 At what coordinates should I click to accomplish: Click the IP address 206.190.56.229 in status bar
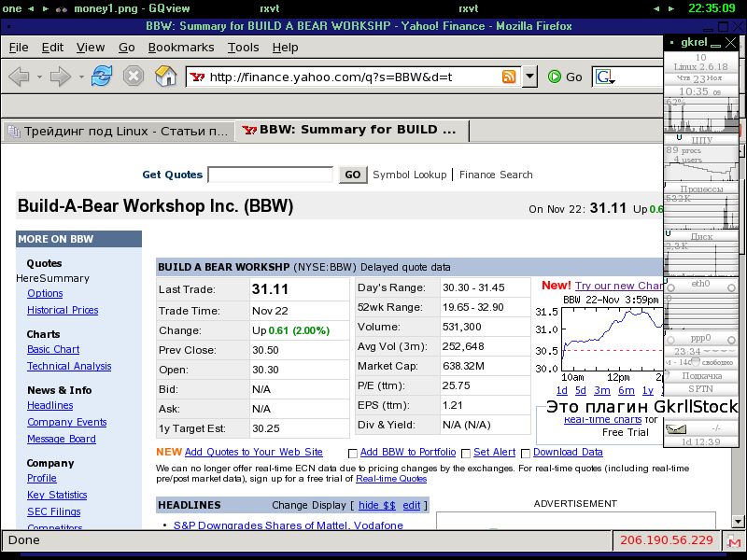[667, 540]
